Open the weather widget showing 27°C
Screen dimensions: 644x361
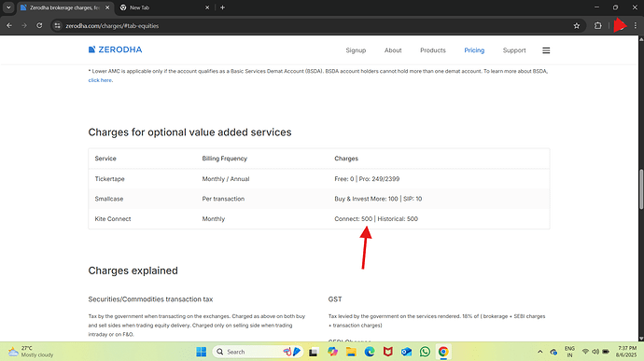click(x=31, y=352)
